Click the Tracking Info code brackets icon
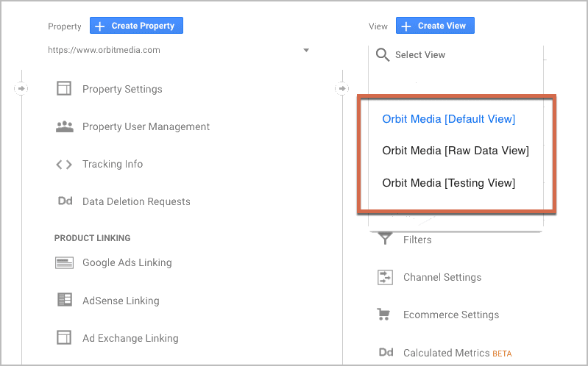 tap(64, 165)
